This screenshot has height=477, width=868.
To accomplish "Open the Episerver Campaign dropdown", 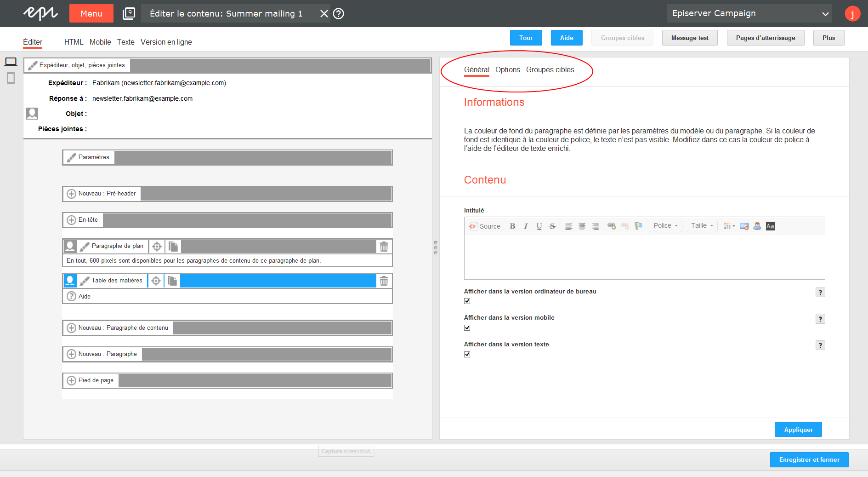I will (750, 13).
